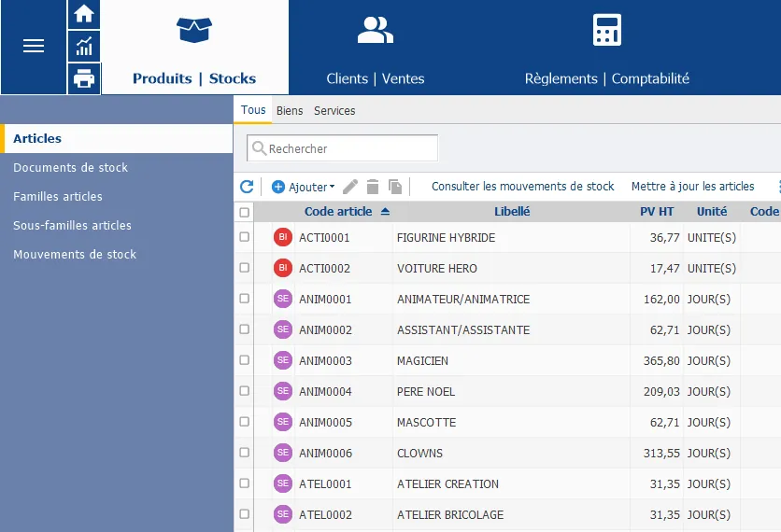Viewport: 781px width, 532px height.
Task: Select the MAGICIEN row checkbox
Action: pos(245,360)
